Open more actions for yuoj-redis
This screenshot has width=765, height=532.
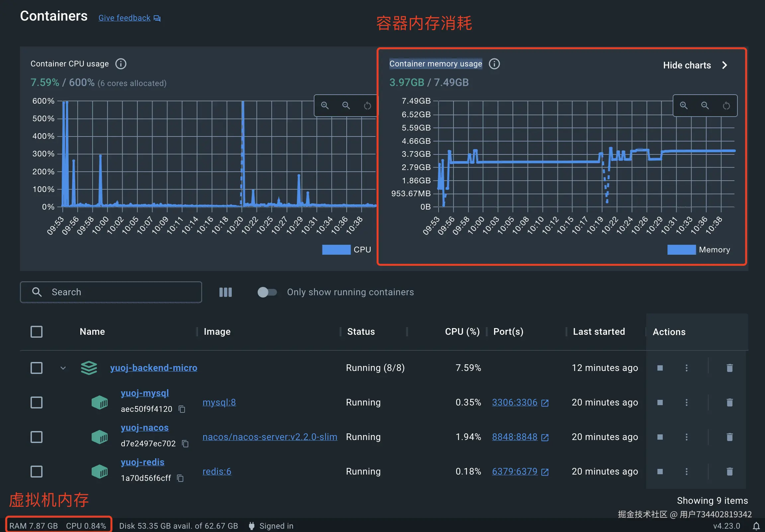point(686,472)
